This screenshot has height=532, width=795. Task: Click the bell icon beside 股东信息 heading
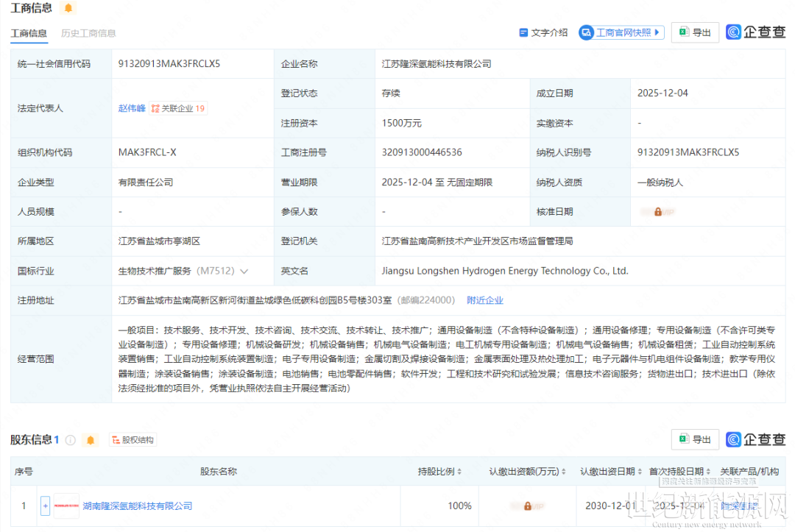[91, 440]
